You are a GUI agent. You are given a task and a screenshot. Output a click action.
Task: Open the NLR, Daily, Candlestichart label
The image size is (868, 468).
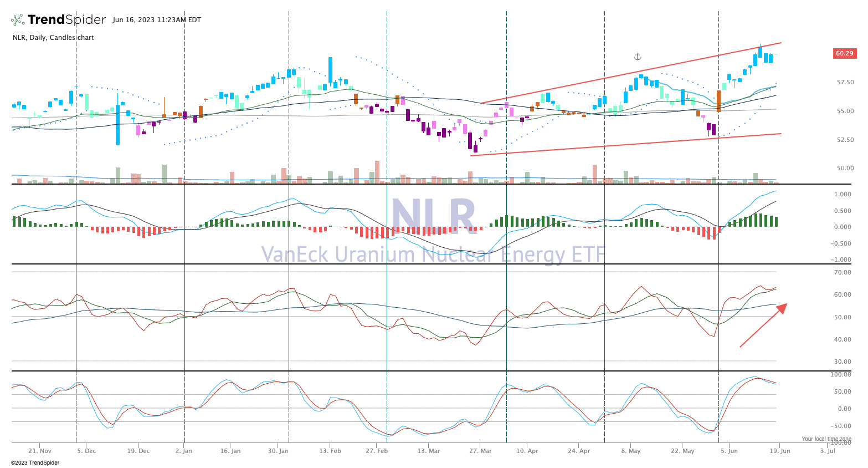pyautogui.click(x=53, y=38)
